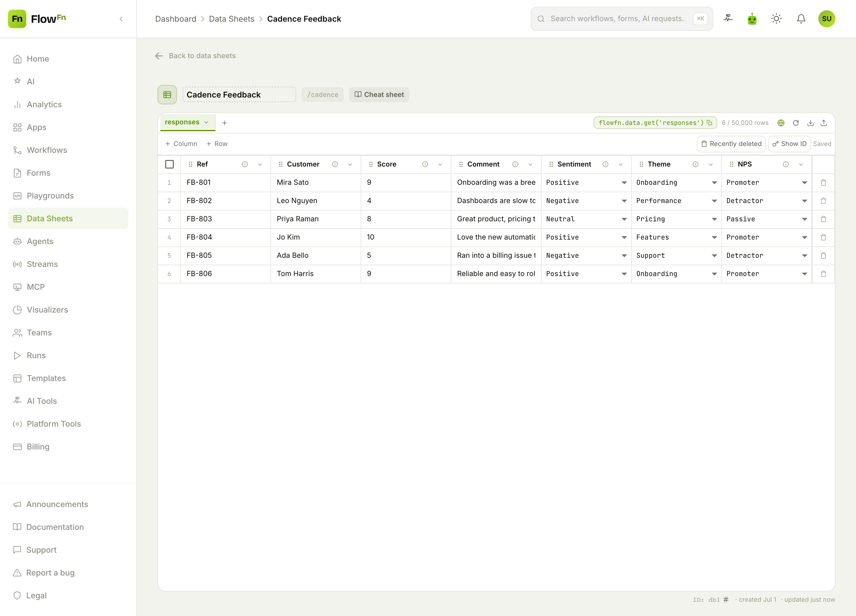Click the /cadence slug chip
The height and width of the screenshot is (616, 856).
click(x=323, y=95)
